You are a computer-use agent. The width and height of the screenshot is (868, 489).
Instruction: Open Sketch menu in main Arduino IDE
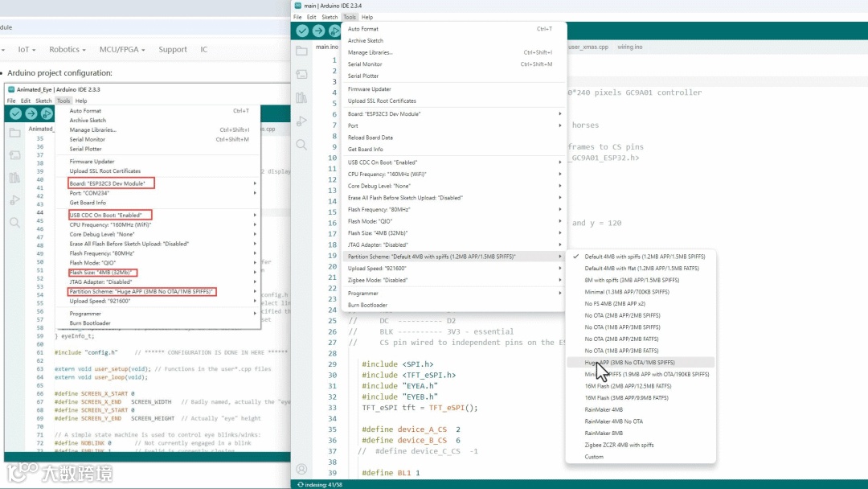point(330,17)
